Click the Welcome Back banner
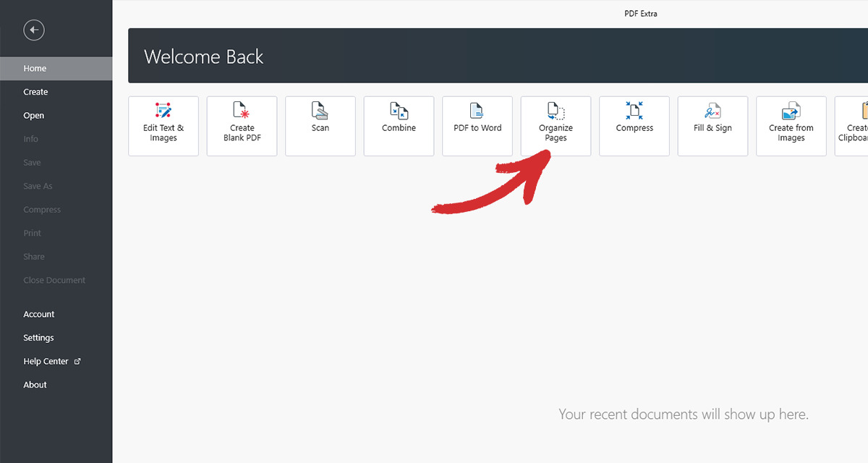This screenshot has height=463, width=868. point(204,56)
